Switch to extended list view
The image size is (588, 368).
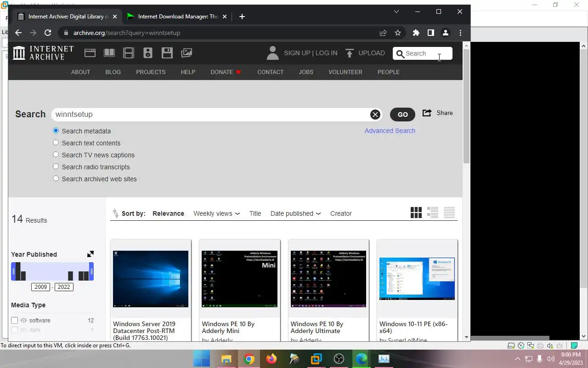tap(433, 213)
